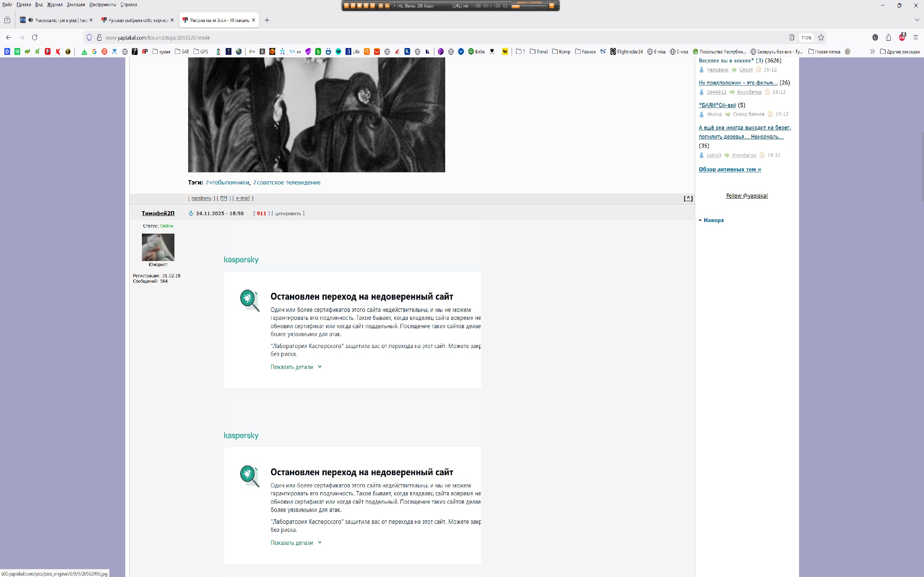Open the Firefox hamburger application menu
The width and height of the screenshot is (924, 577).
click(916, 38)
